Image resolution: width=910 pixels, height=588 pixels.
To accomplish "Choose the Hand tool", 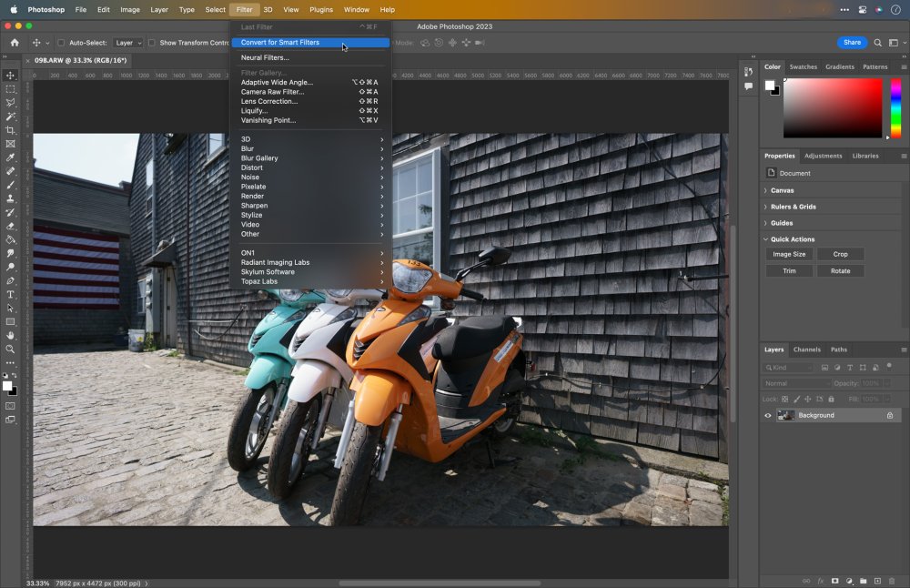I will coord(11,335).
